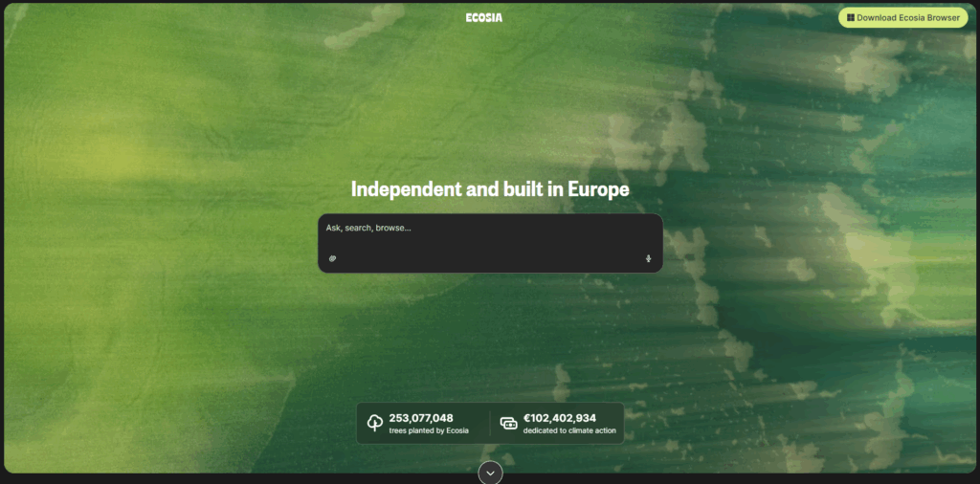This screenshot has height=484, width=980.
Task: Click the Ecosia logo at top
Action: [483, 17]
